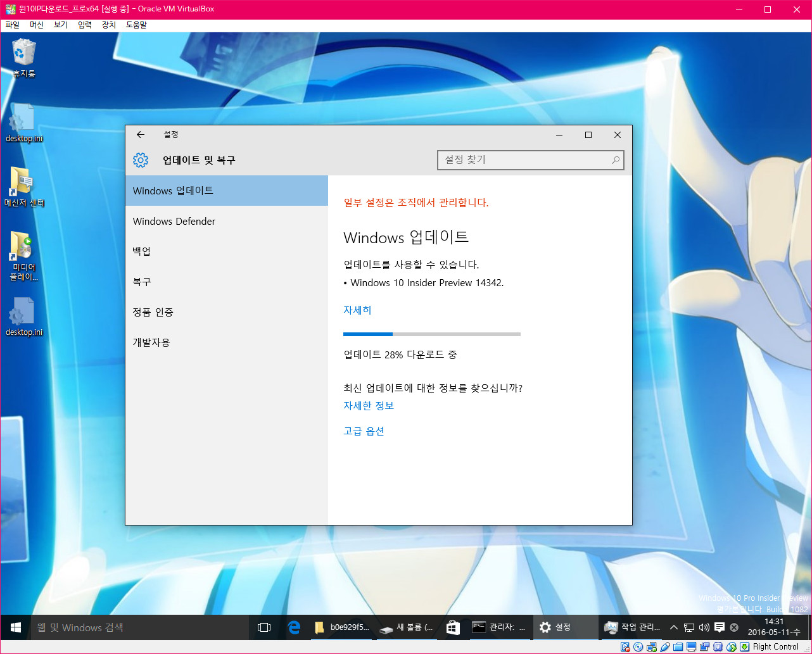The width and height of the screenshot is (812, 654).
Task: Click VirtualBox shared folders status icon
Action: tap(678, 646)
